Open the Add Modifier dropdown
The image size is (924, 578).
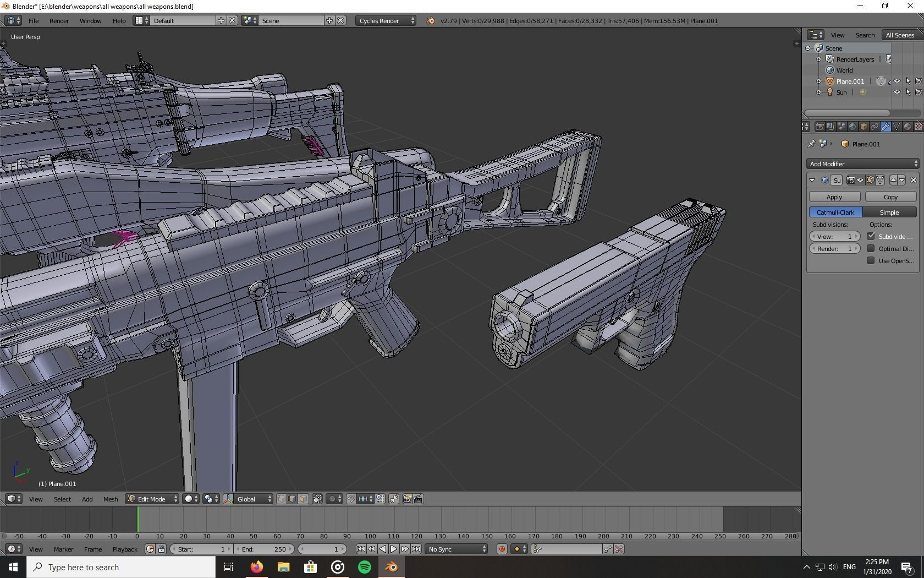pos(862,163)
